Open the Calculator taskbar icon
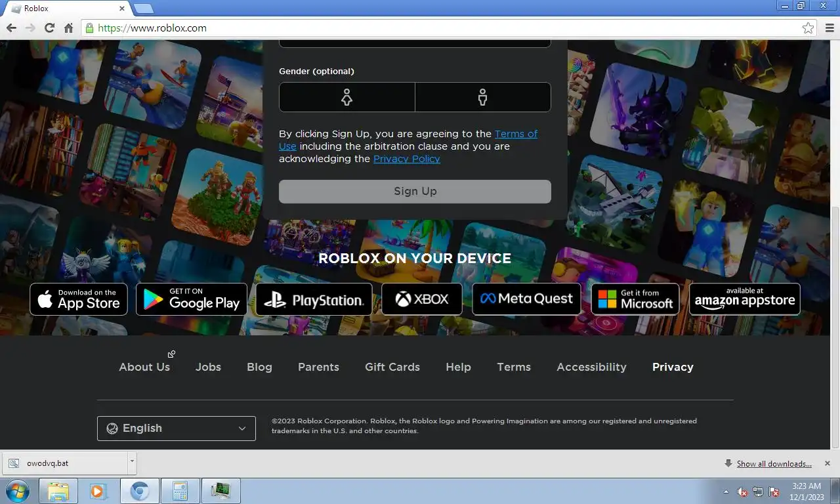Image resolution: width=840 pixels, height=504 pixels. (x=179, y=491)
